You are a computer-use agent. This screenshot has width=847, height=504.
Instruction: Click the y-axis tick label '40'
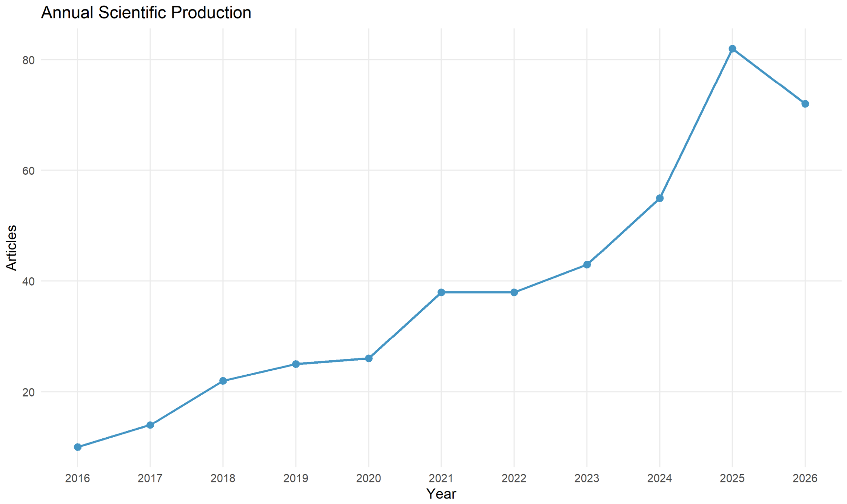(28, 281)
